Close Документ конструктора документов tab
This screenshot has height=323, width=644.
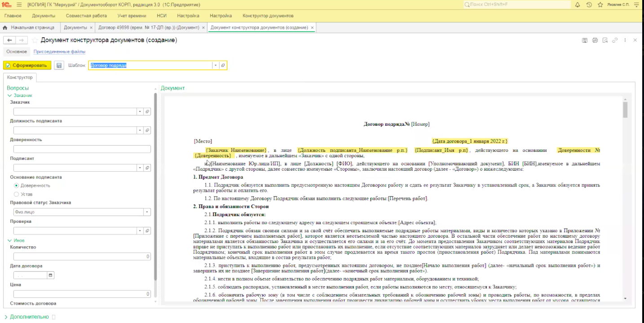[312, 27]
